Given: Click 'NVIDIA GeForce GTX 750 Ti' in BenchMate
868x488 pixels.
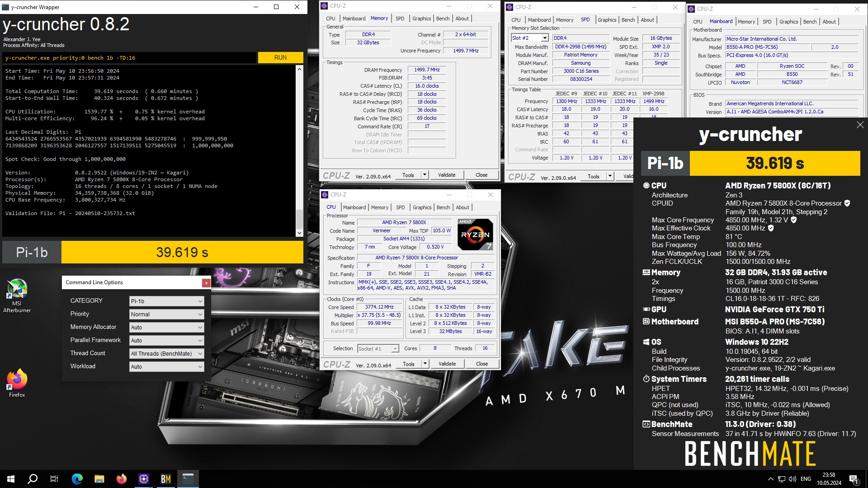Looking at the screenshot, I should 774,310.
